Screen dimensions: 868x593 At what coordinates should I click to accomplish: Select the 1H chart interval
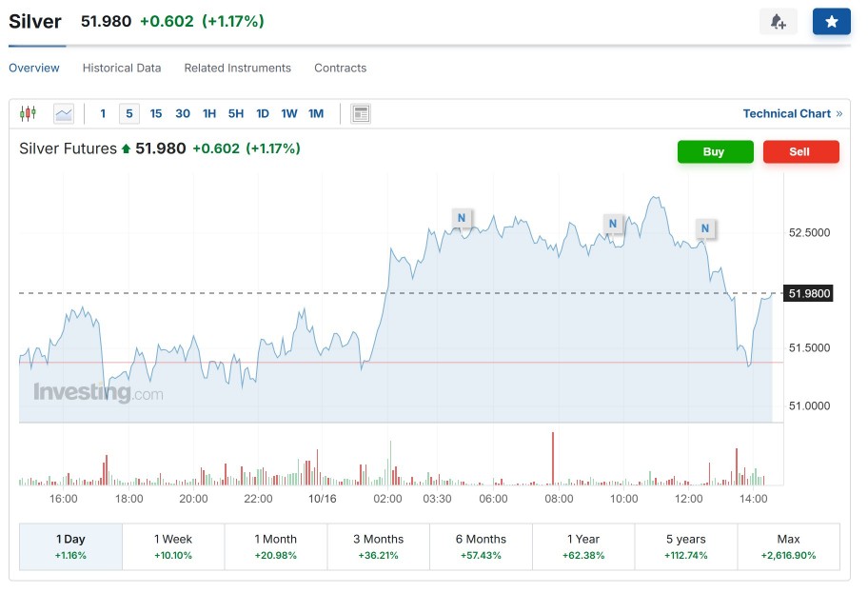click(209, 113)
